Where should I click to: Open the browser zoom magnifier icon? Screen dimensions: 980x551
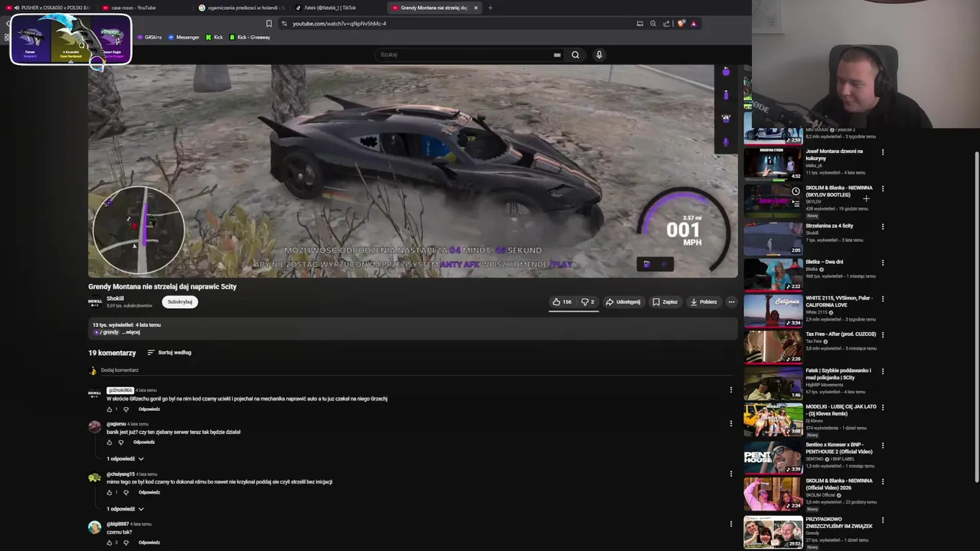pyautogui.click(x=653, y=24)
